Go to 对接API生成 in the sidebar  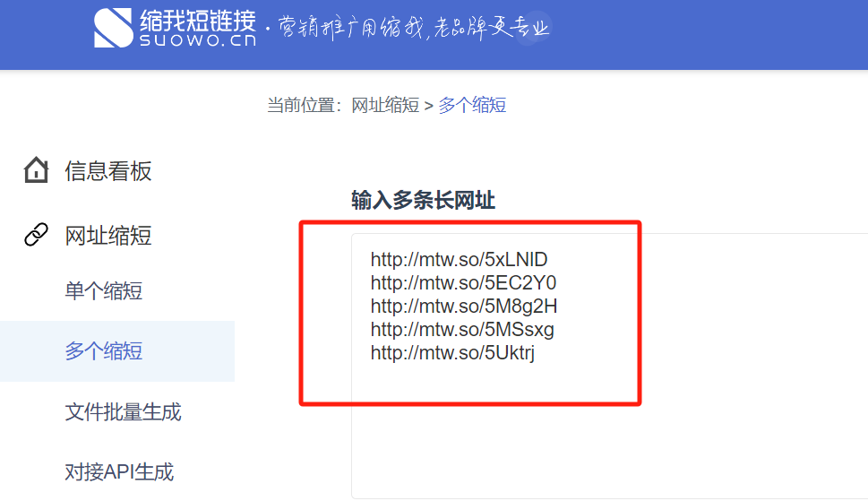(x=119, y=471)
